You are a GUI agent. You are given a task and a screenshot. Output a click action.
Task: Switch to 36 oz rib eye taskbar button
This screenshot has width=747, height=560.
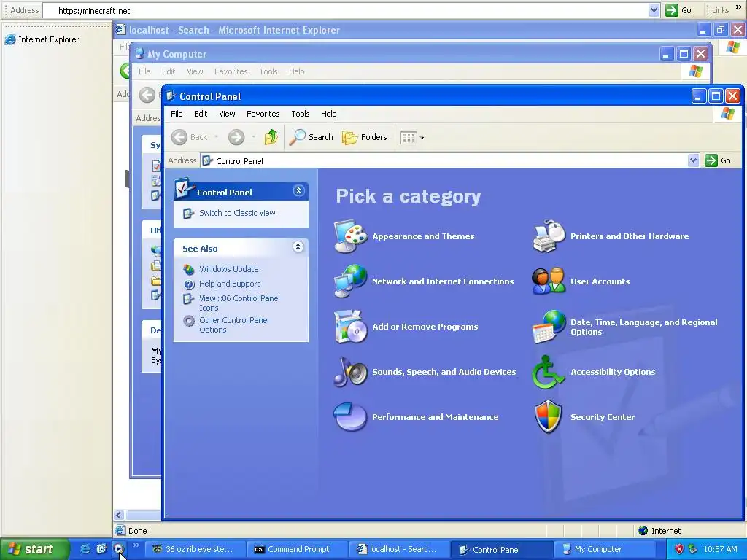click(x=196, y=549)
